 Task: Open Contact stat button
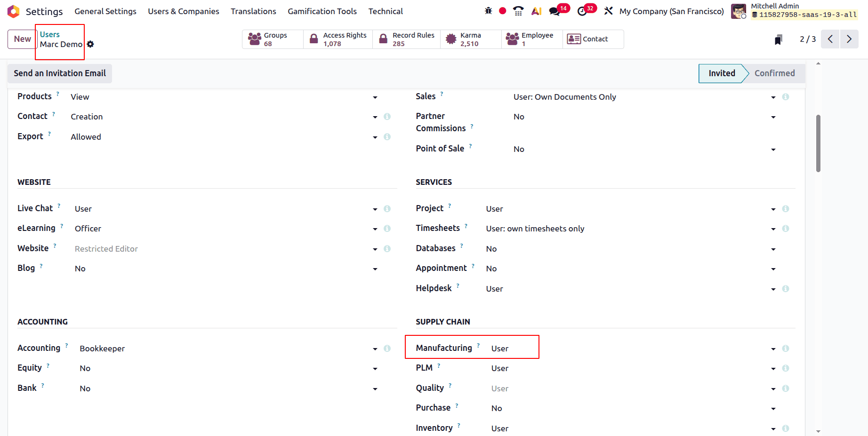pyautogui.click(x=593, y=39)
